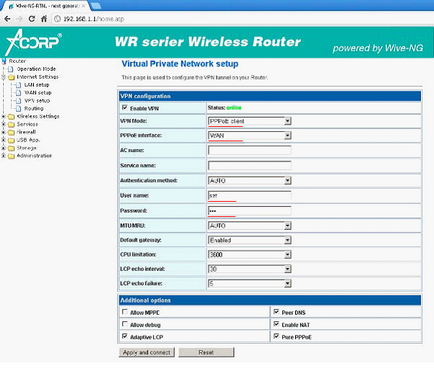This screenshot has width=434, height=374.
Task: Toggle the Enable NAT checkbox
Action: pos(276,324)
